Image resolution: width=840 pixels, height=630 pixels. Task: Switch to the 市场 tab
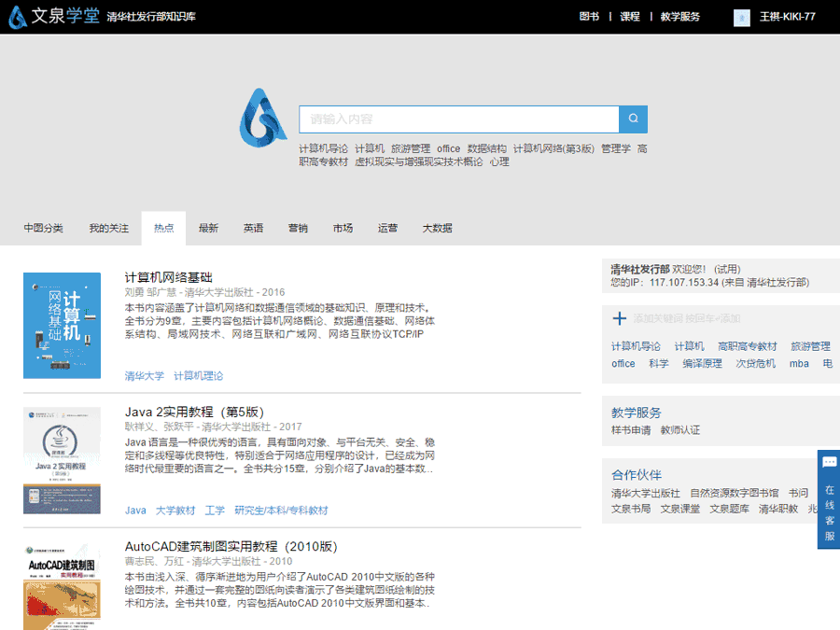(x=343, y=229)
